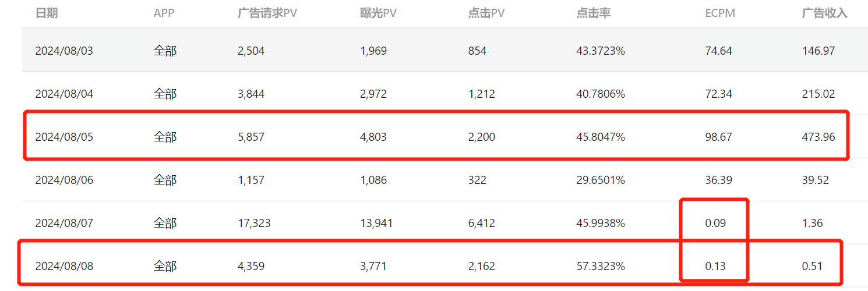Click the 点击率 column header
868x291 pixels.
click(x=594, y=13)
